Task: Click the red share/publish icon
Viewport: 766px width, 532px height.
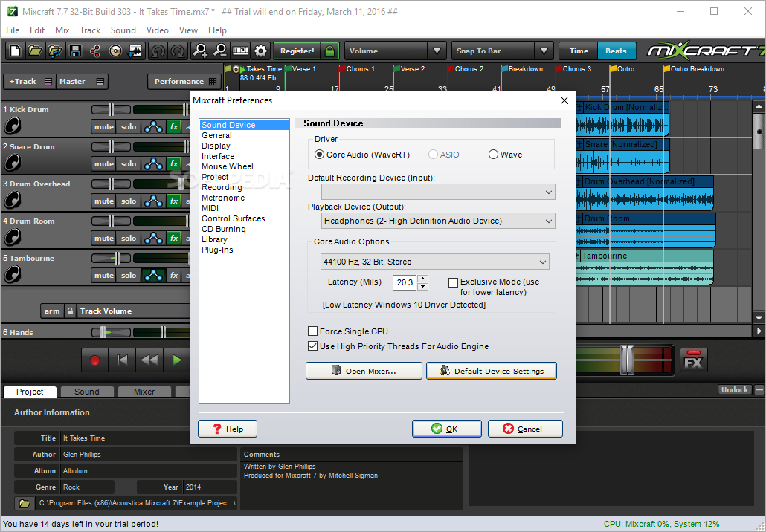Action: pos(95,51)
